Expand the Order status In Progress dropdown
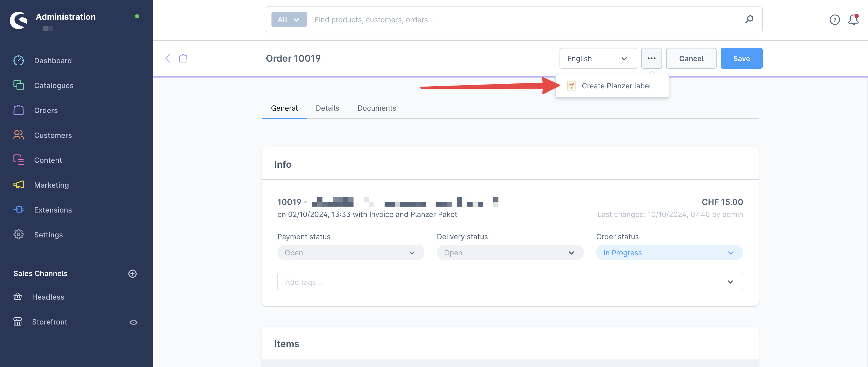This screenshot has height=367, width=868. 669,253
